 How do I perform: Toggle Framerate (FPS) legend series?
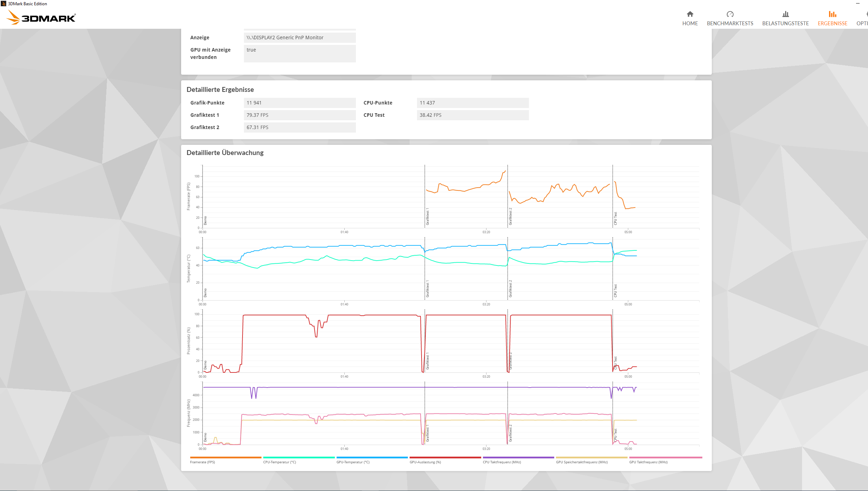(x=203, y=462)
